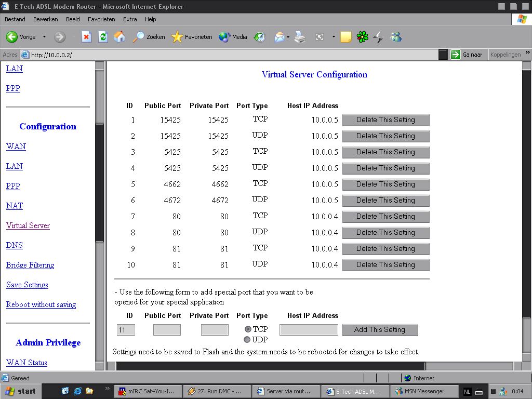Click the Print toolbar icon
The width and height of the screenshot is (532, 399).
pos(300,37)
